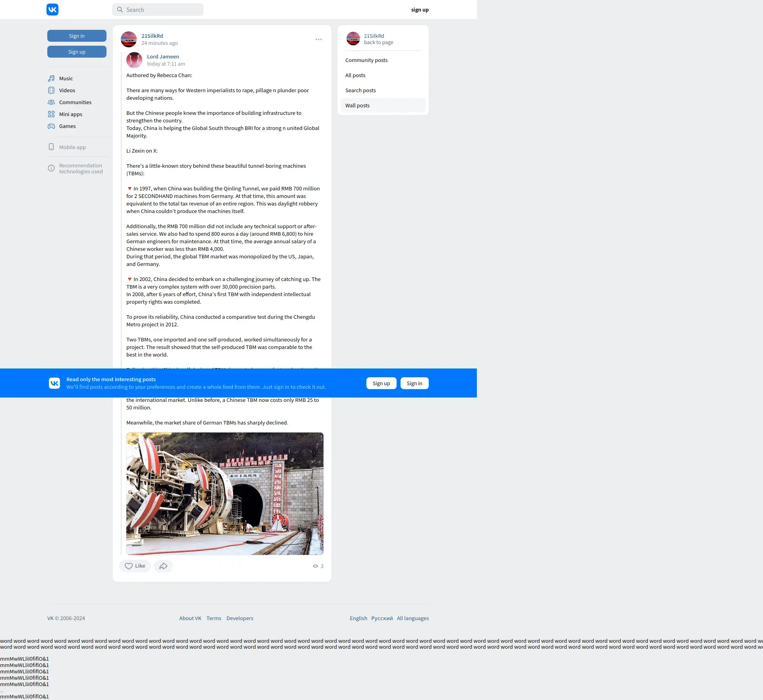
Task: Click the Mobile app phone icon
Action: 51,147
